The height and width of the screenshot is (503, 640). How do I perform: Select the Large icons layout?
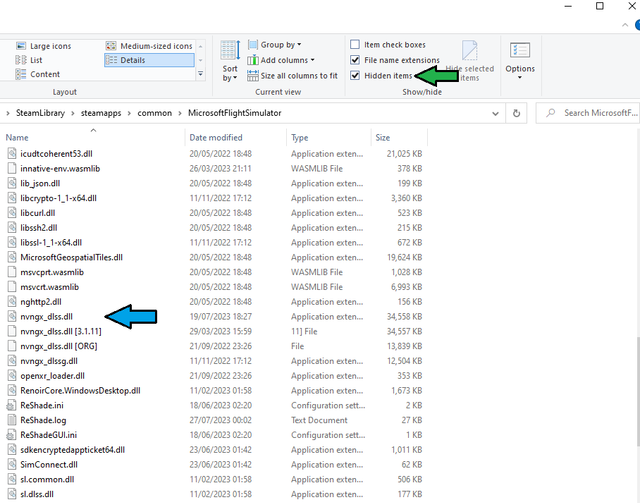[43, 46]
